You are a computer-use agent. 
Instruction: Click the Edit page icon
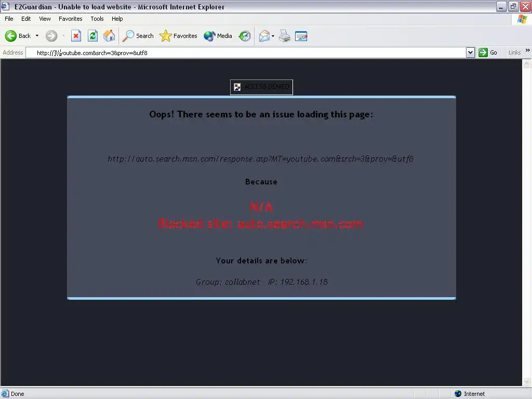pyautogui.click(x=301, y=36)
